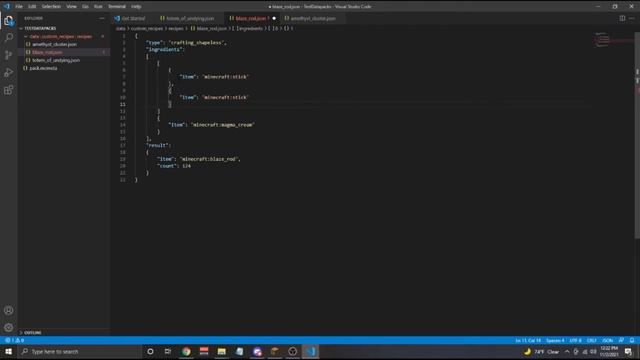The width and height of the screenshot is (640, 360).
Task: Click Spaces: 4 indentation in status bar
Action: pos(555,340)
